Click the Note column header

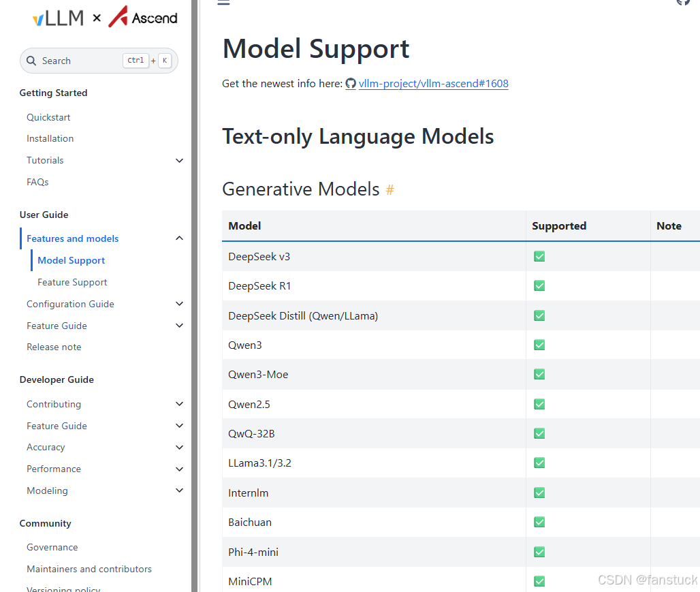[x=675, y=226]
